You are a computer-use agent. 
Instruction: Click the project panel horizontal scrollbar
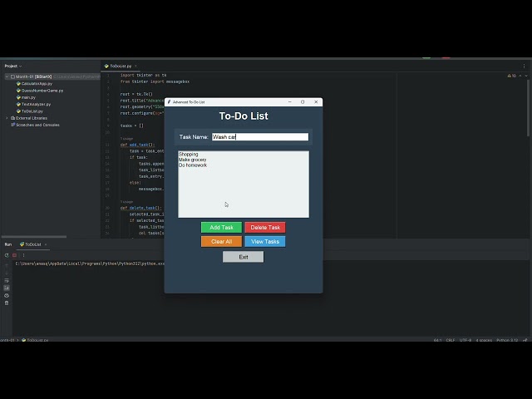click(33, 237)
